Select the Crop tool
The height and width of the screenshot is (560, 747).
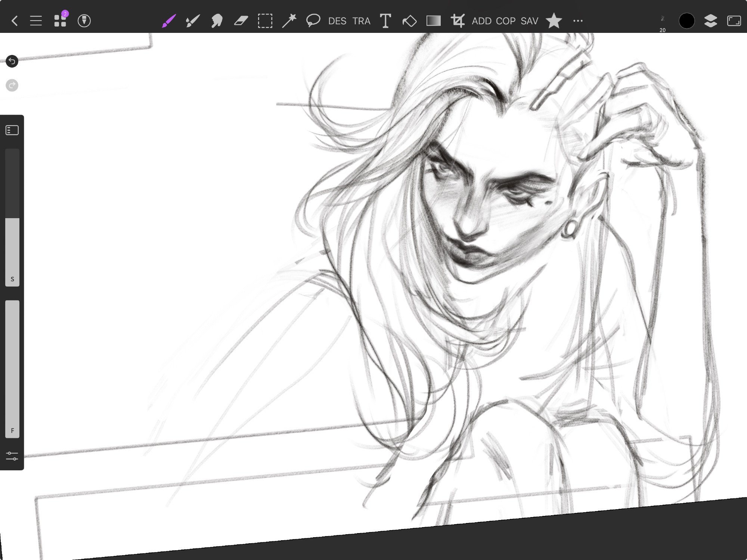point(458,21)
